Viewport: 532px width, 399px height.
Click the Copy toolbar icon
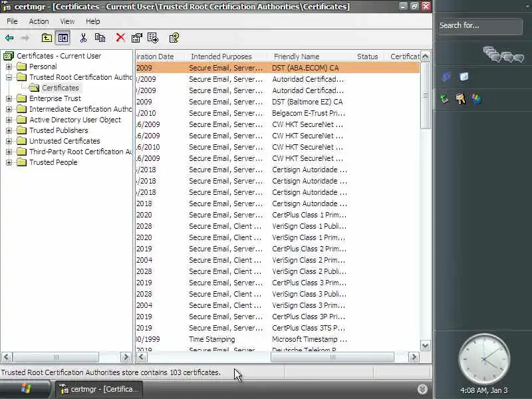[x=100, y=38]
